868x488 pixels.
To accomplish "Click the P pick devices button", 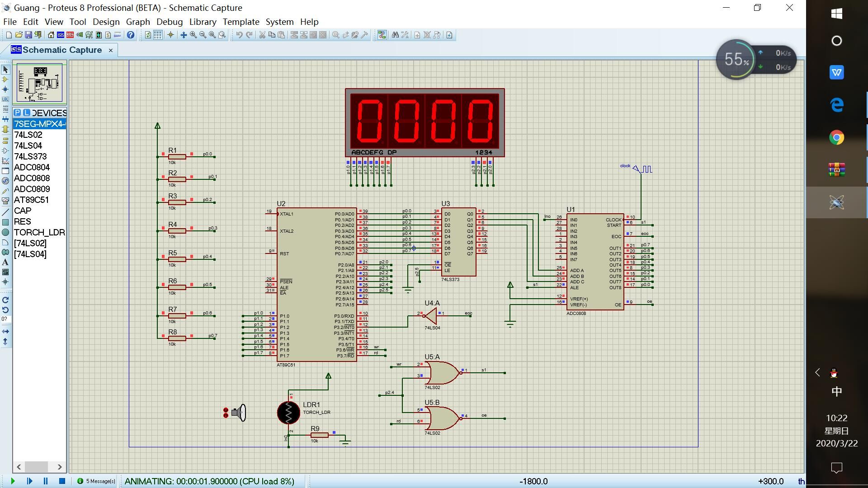I will [x=17, y=113].
